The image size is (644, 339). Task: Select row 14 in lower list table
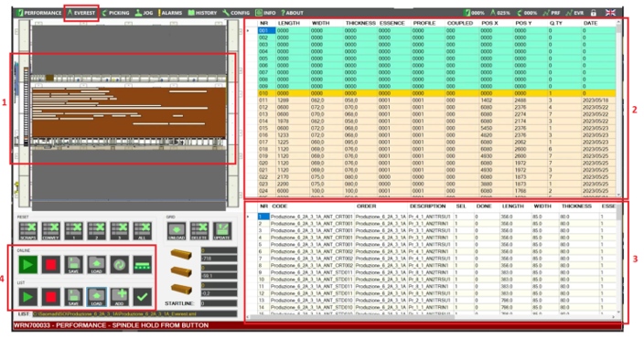tap(436, 307)
